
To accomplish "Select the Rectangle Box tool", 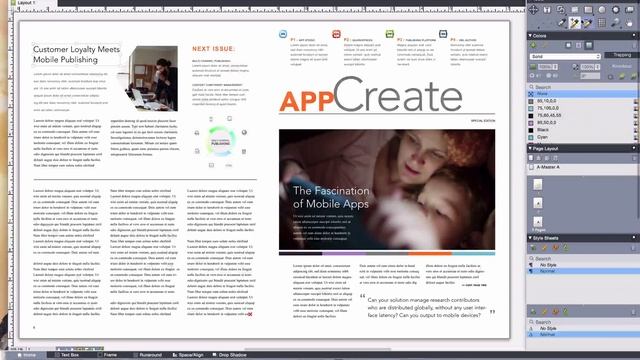I will pyautogui.click(x=588, y=10).
